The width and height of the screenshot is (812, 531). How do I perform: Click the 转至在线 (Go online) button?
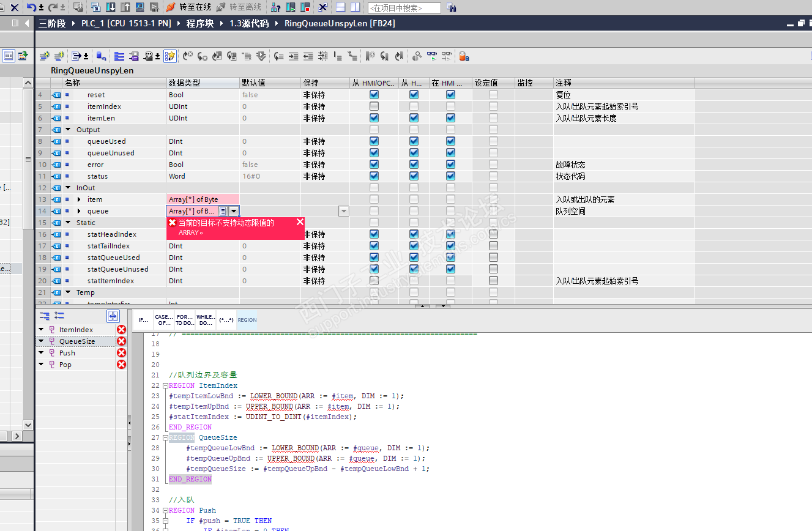pyautogui.click(x=189, y=7)
